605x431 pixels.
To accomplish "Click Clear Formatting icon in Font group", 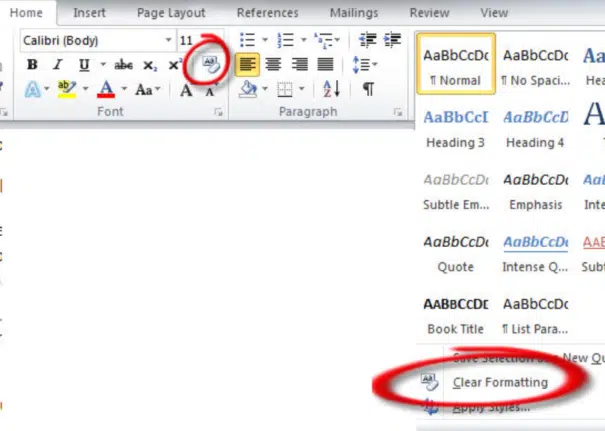I will click(211, 64).
